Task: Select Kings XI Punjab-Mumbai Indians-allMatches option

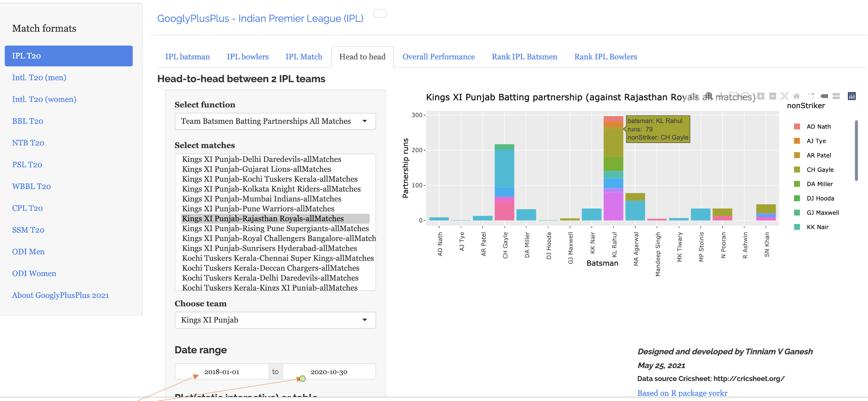Action: [262, 199]
